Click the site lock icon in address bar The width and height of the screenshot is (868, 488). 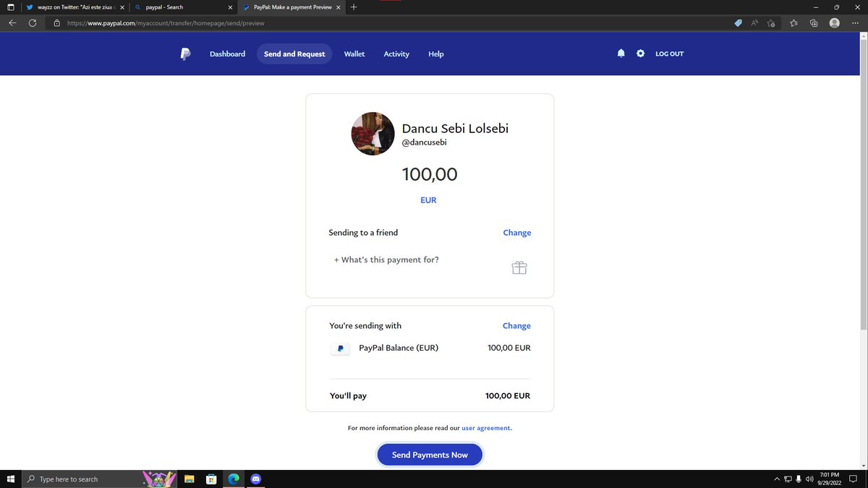click(56, 23)
